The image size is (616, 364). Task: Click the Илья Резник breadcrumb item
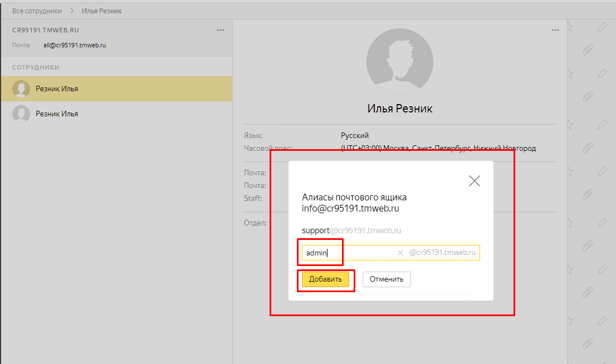click(102, 11)
